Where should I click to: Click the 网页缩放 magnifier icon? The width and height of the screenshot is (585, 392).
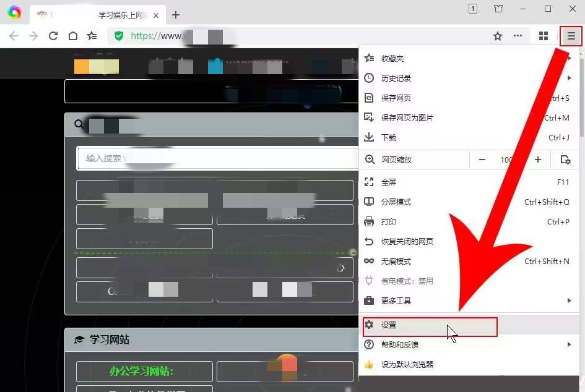370,160
